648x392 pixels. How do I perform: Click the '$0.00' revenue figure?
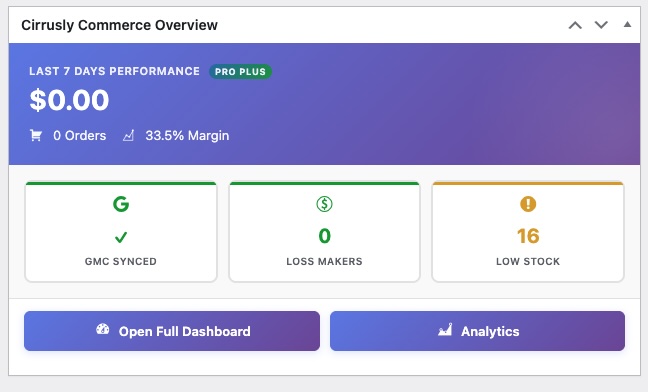tap(69, 100)
